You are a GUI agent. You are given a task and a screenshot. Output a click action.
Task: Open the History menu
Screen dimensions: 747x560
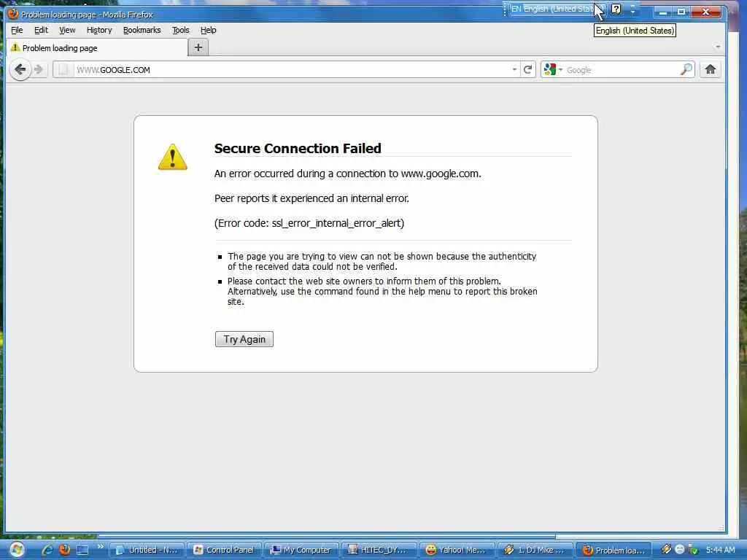click(x=99, y=30)
